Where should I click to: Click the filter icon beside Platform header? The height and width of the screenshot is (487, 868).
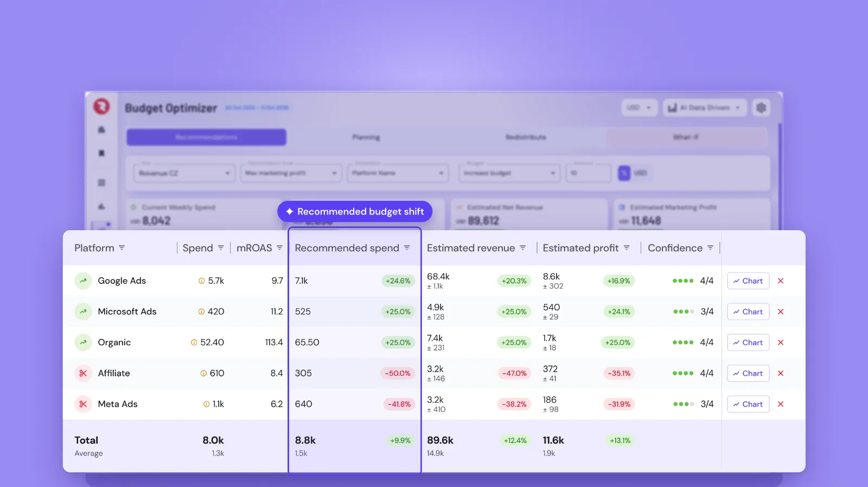click(x=122, y=248)
